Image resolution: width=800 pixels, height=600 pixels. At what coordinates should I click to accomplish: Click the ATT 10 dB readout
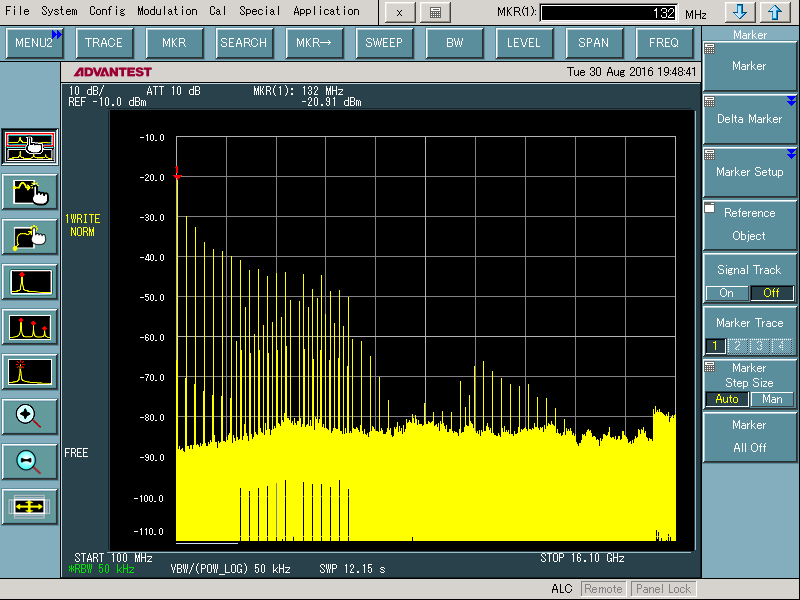point(173,91)
